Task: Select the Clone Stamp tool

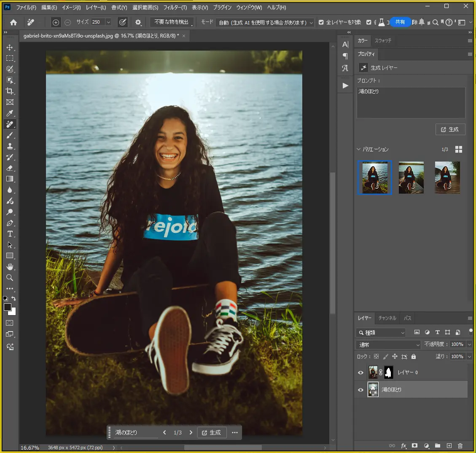Action: (x=10, y=146)
